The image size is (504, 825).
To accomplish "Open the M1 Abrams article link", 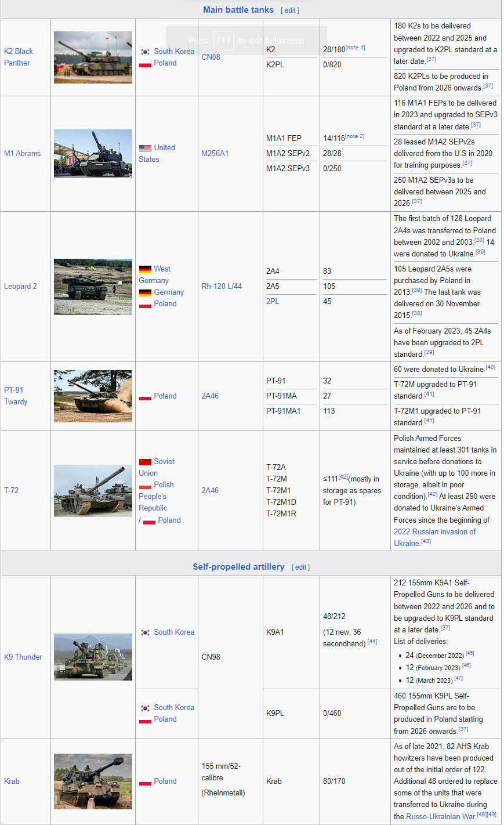I will [x=23, y=153].
